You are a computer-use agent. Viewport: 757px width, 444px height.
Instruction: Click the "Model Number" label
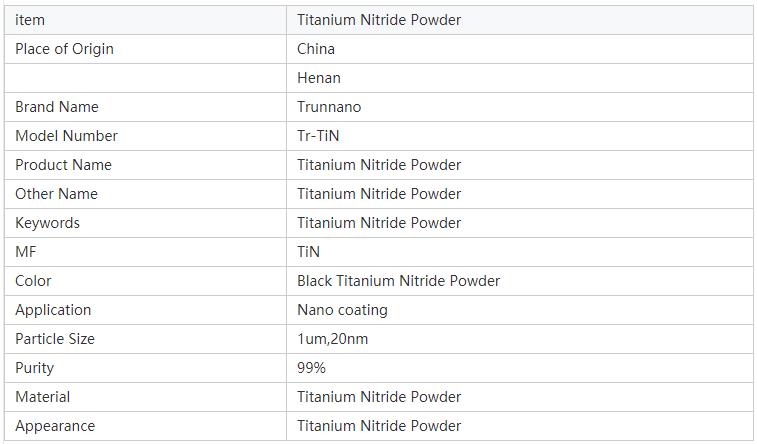click(x=66, y=136)
